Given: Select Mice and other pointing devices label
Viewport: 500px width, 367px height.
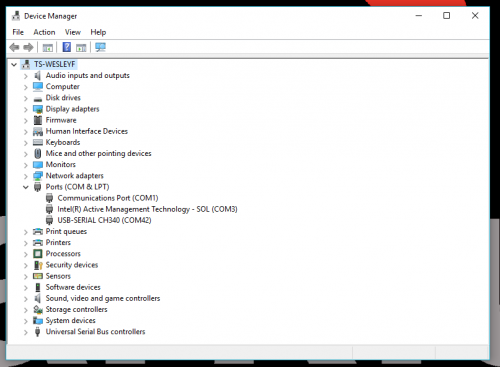Looking at the screenshot, I should [x=99, y=153].
